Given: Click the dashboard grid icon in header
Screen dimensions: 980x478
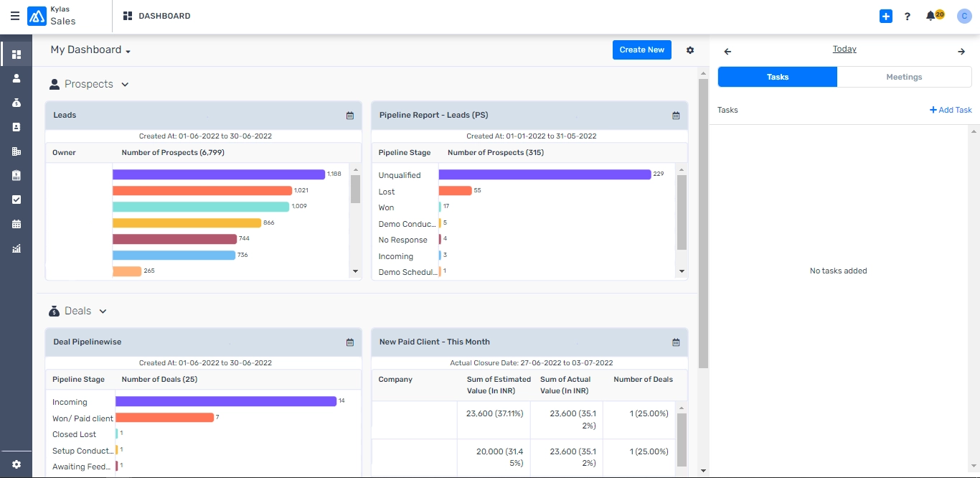Looking at the screenshot, I should [x=128, y=16].
